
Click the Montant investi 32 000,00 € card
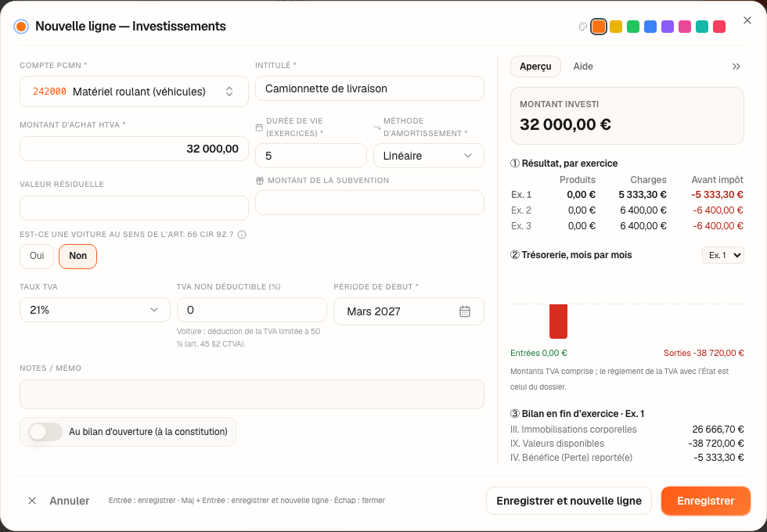pos(627,116)
